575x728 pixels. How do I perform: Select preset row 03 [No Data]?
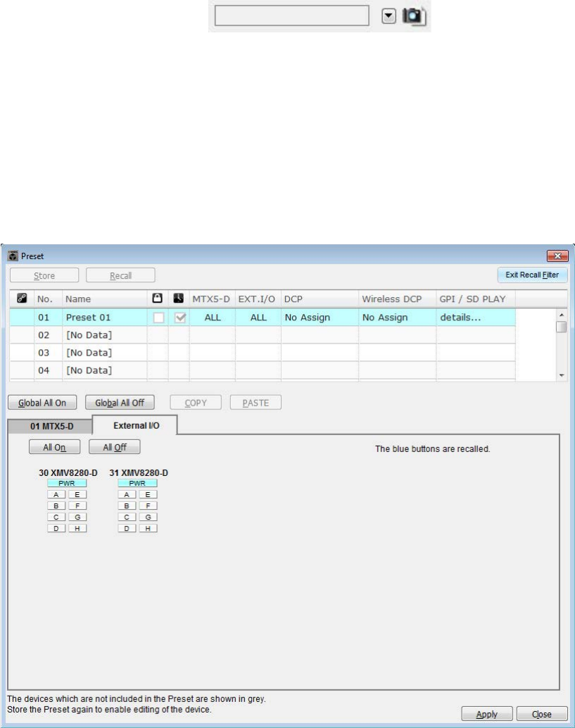click(x=263, y=353)
